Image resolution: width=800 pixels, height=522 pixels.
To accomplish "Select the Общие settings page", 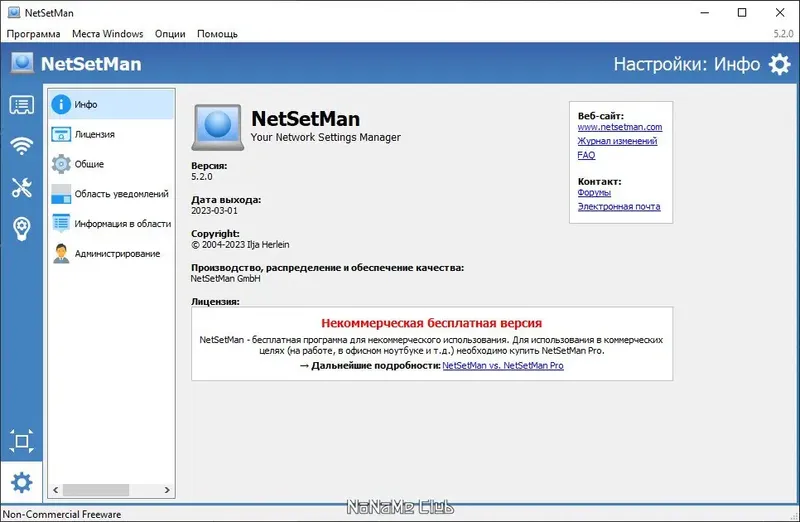I will coord(112,164).
